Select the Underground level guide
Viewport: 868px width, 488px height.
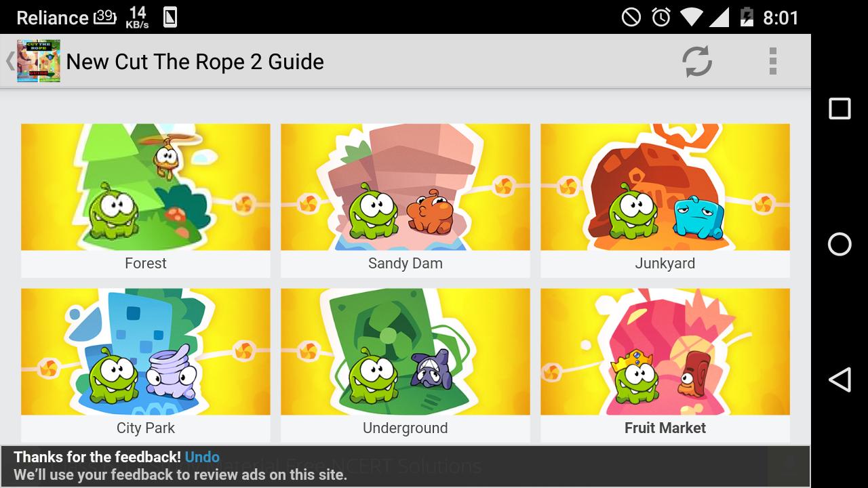tap(405, 365)
